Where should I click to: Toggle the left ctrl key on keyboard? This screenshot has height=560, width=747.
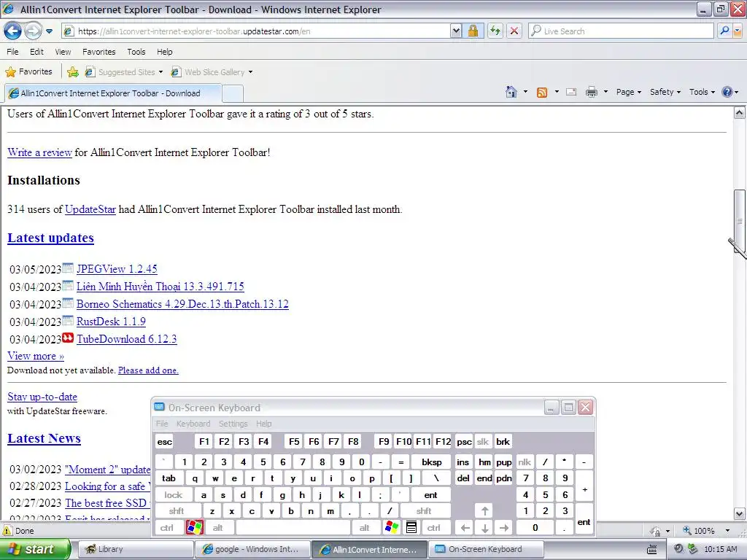[167, 528]
